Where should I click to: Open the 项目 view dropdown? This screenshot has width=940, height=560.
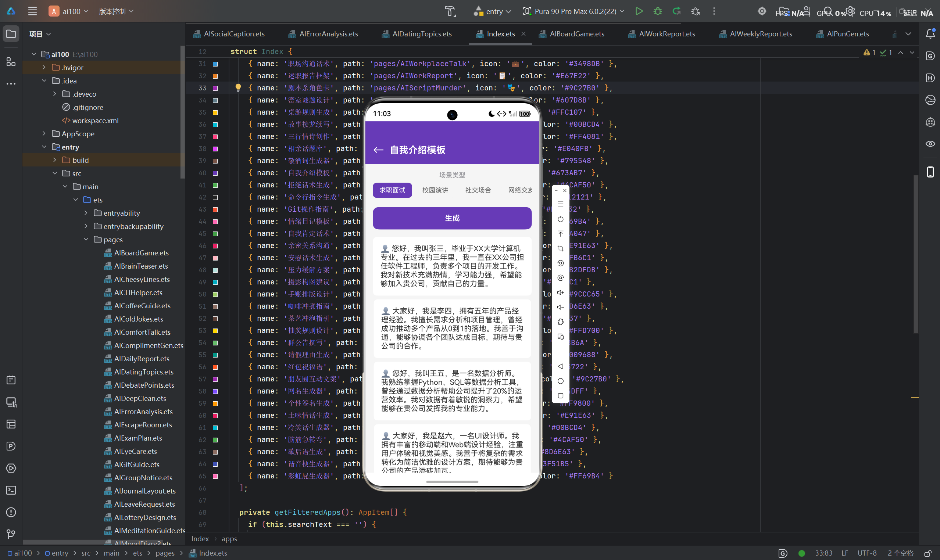(40, 34)
